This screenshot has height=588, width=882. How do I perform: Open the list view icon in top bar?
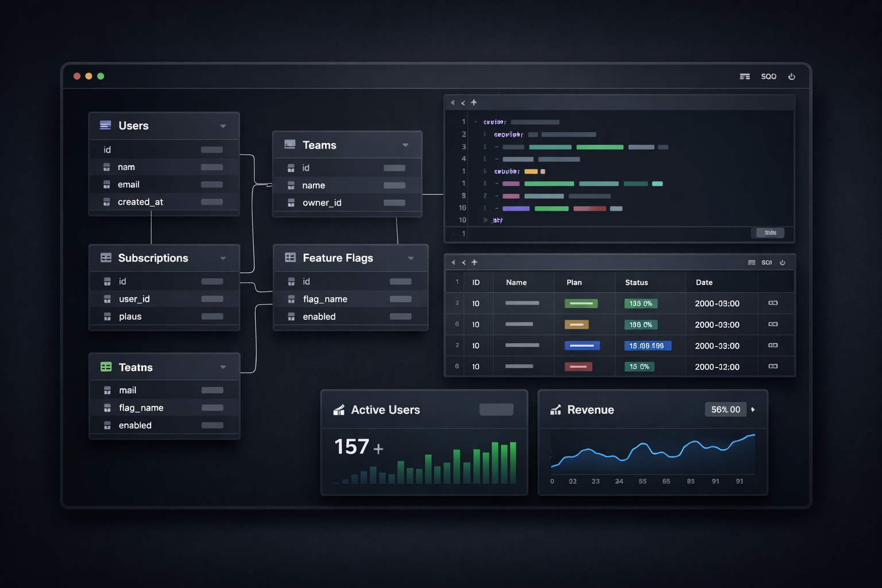[x=745, y=76]
